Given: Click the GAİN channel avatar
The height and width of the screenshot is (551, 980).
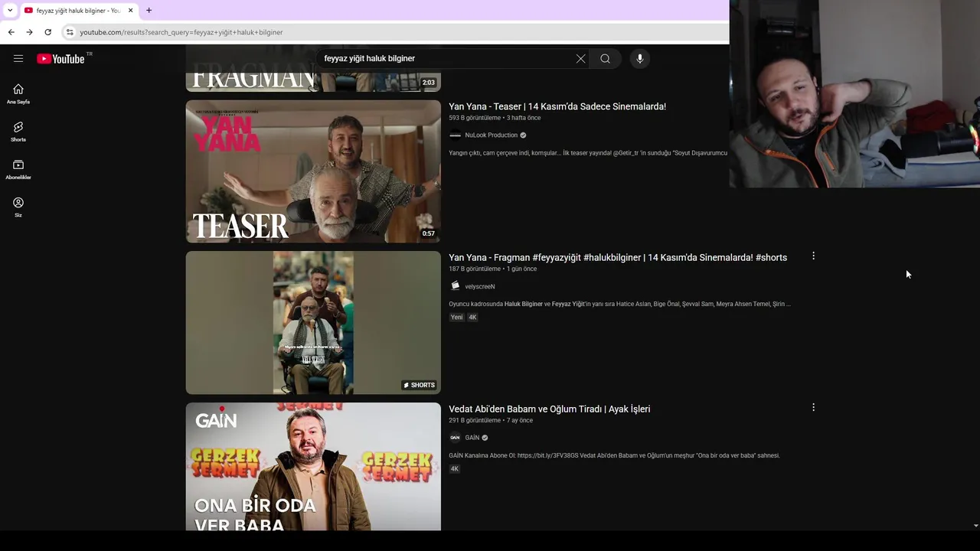Looking at the screenshot, I should [x=455, y=438].
